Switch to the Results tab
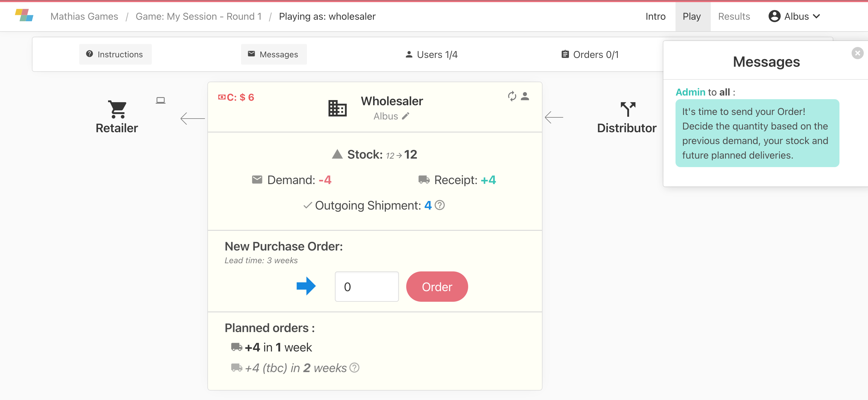Viewport: 868px width, 400px height. 734,16
